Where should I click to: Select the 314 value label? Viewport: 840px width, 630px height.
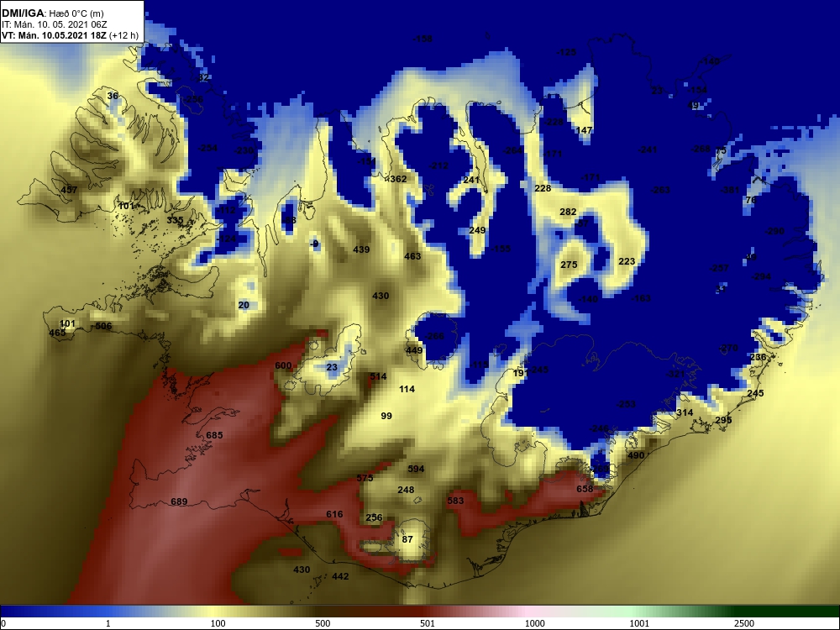685,412
